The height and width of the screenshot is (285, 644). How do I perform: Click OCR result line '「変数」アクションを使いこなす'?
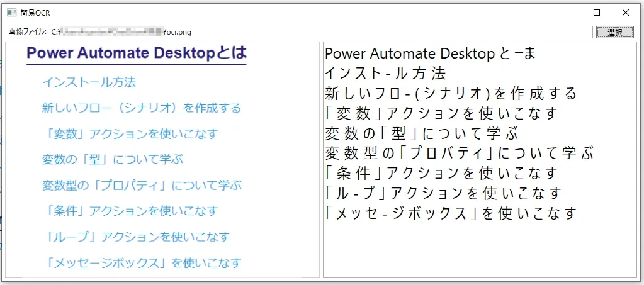(442, 113)
